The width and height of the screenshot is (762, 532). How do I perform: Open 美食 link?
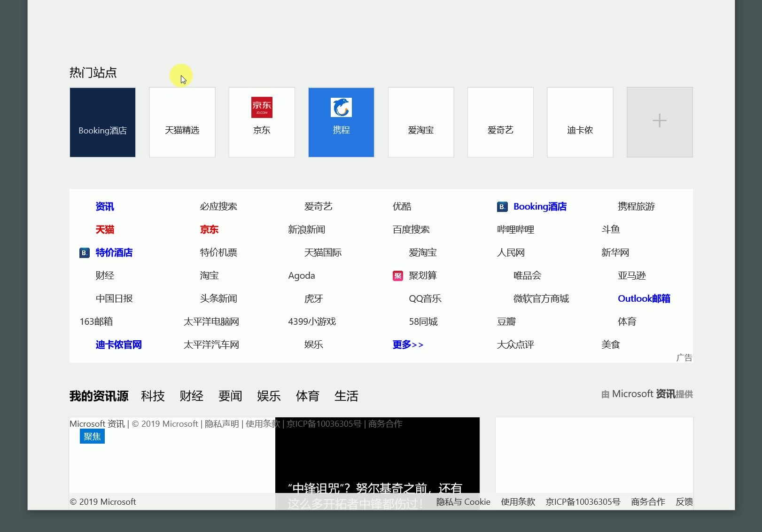click(x=611, y=344)
